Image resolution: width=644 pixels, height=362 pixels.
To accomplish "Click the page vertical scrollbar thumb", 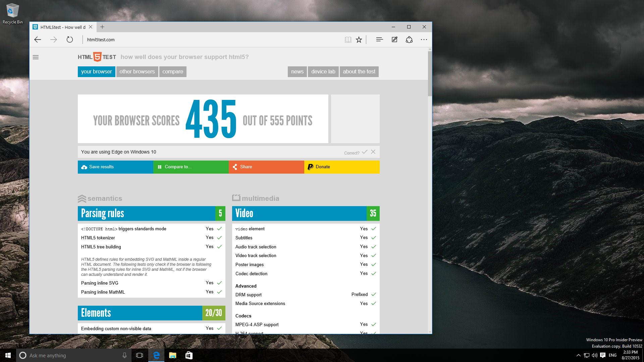I will pyautogui.click(x=430, y=74).
